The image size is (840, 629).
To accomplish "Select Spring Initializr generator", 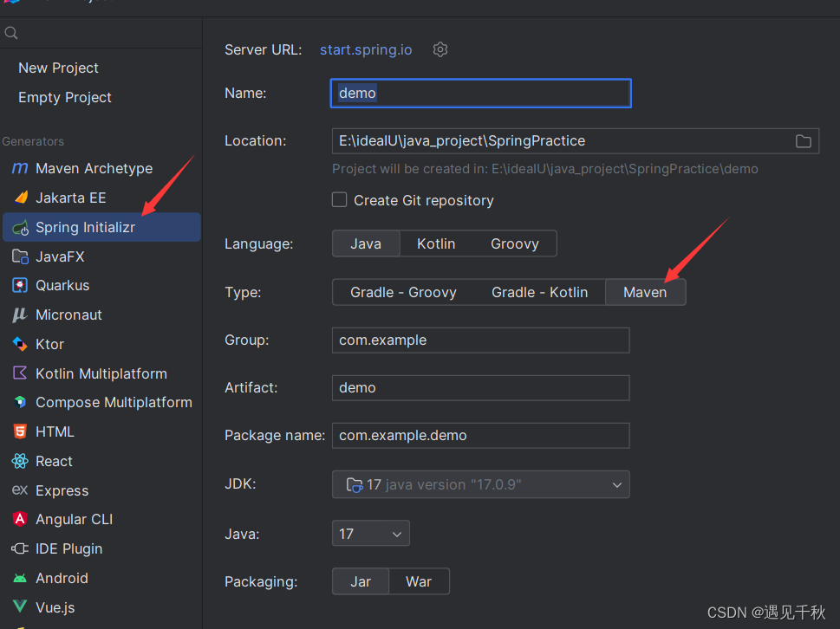I will click(x=101, y=227).
